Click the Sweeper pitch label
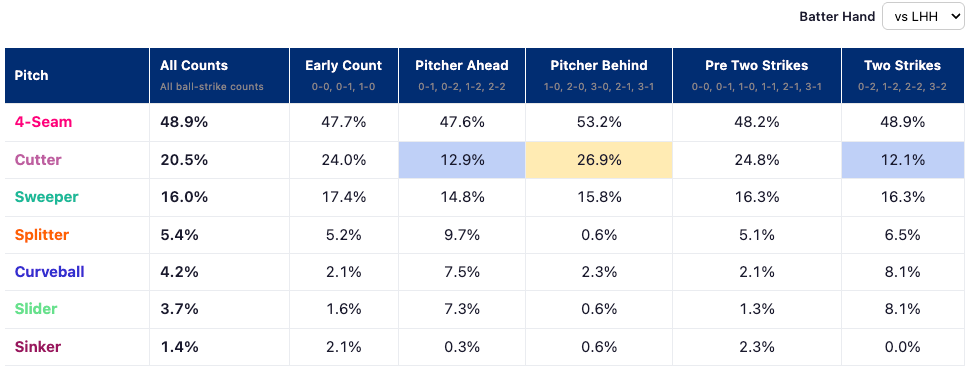Screen dimensions: 968x370 46,197
